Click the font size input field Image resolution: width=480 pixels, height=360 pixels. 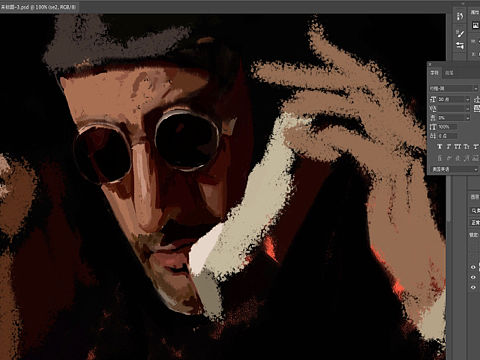coord(451,99)
